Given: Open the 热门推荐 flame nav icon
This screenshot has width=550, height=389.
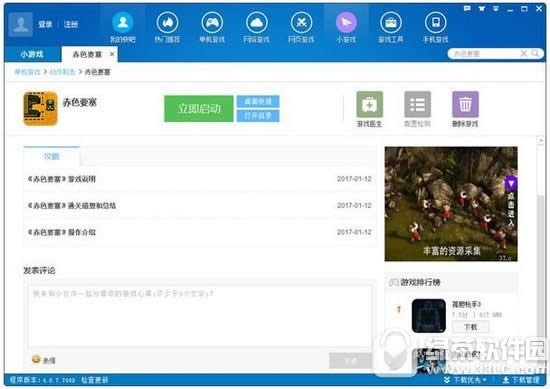Looking at the screenshot, I should pos(167,22).
